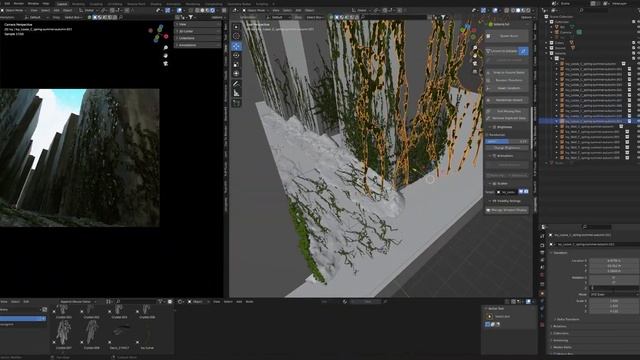Toggle viewport overlays in right viewport header

click(495, 10)
